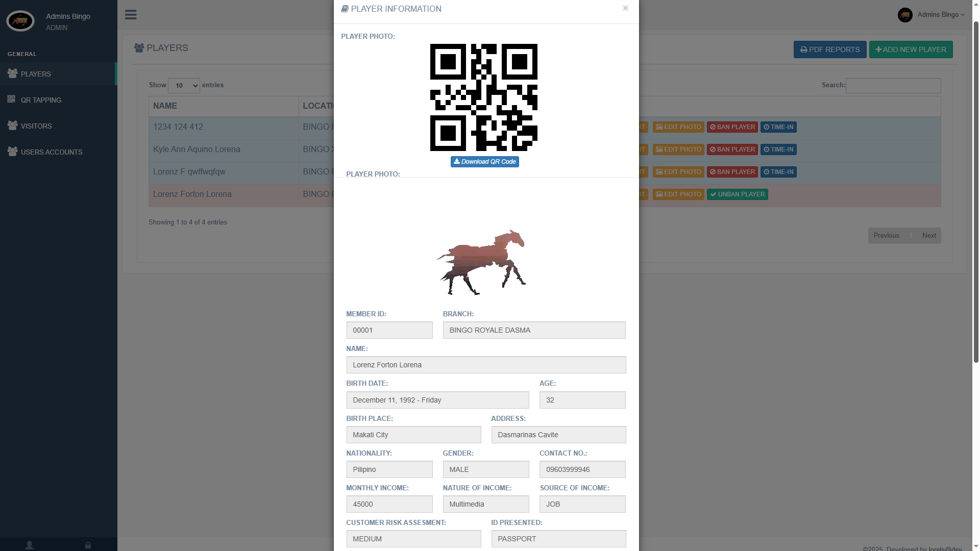Ban player 1234 124 412
The image size is (980, 551).
pyautogui.click(x=732, y=127)
